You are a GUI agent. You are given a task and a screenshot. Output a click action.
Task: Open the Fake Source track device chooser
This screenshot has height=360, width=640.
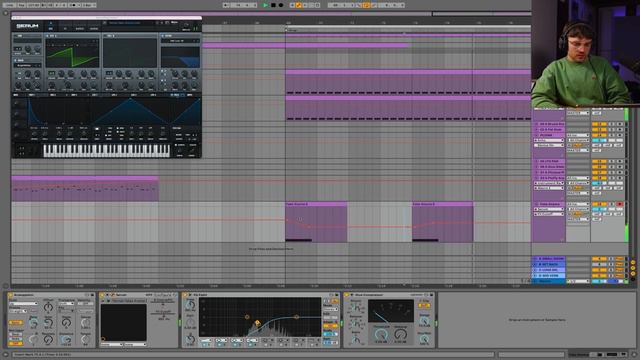(x=549, y=209)
